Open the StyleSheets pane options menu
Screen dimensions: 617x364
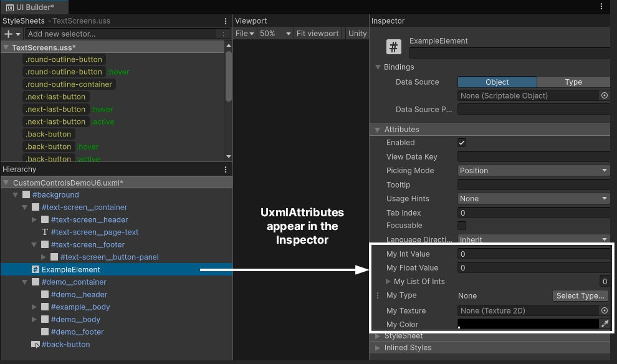pyautogui.click(x=226, y=21)
